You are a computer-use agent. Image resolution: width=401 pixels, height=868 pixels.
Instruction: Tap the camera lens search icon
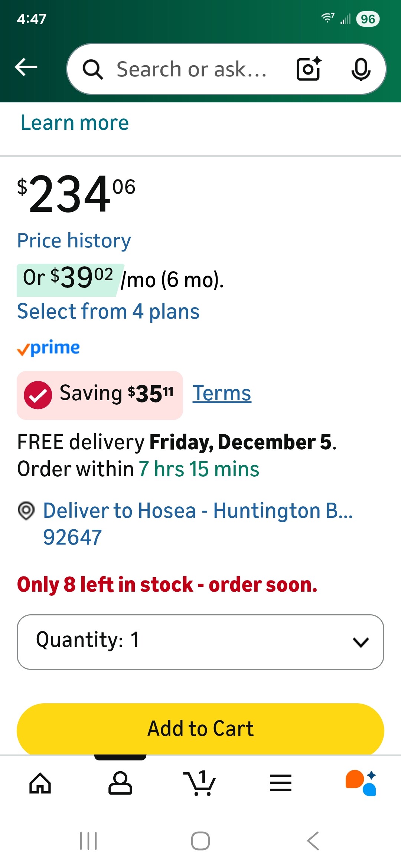point(309,69)
